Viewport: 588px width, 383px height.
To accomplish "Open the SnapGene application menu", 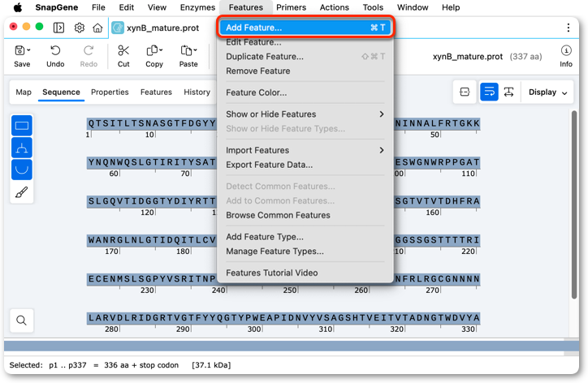I will 57,7.
